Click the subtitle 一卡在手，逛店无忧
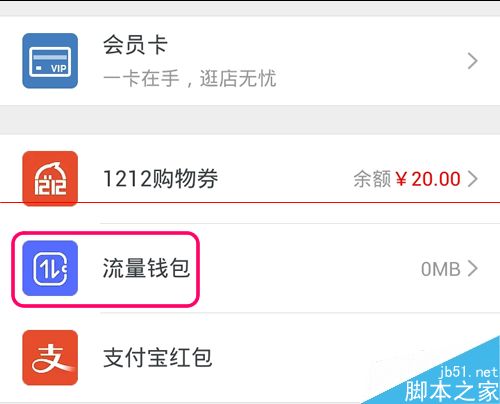 [x=190, y=79]
